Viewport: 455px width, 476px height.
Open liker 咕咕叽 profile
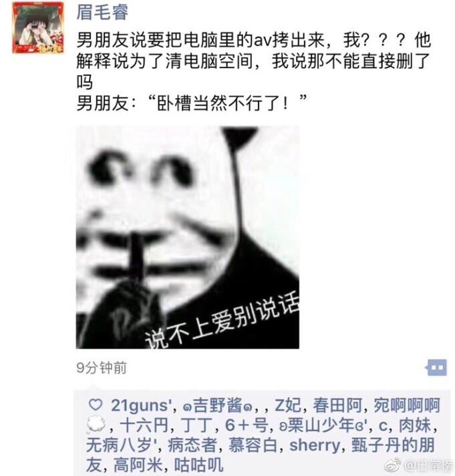[198, 465]
